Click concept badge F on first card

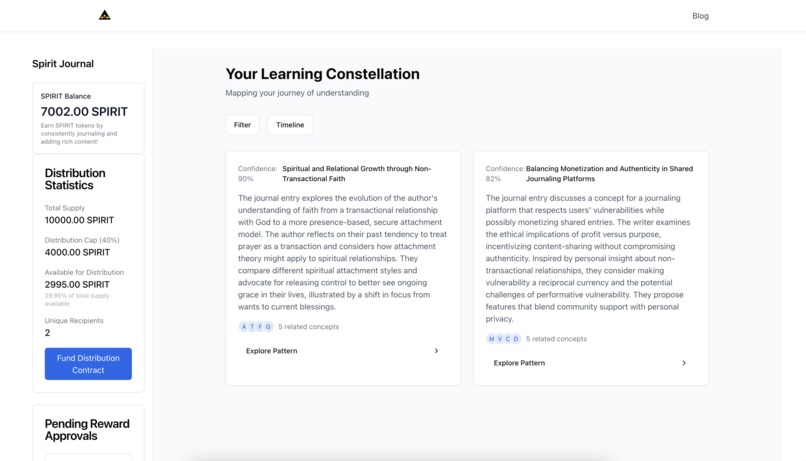(260, 327)
